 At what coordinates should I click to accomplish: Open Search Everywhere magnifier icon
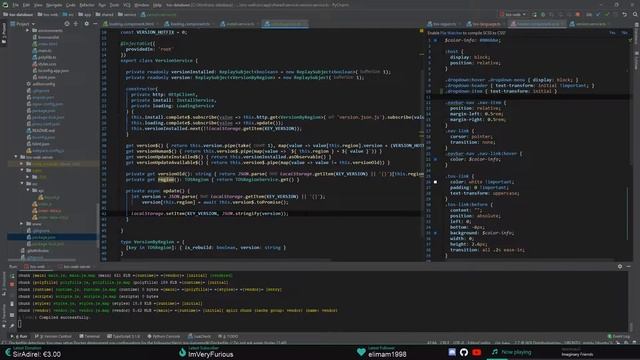pyautogui.click(x=635, y=14)
